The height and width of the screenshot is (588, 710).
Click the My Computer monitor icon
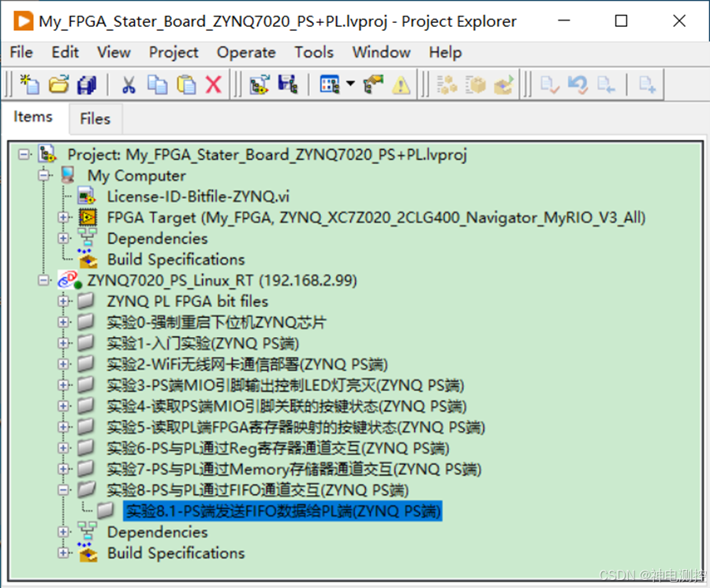(x=68, y=175)
